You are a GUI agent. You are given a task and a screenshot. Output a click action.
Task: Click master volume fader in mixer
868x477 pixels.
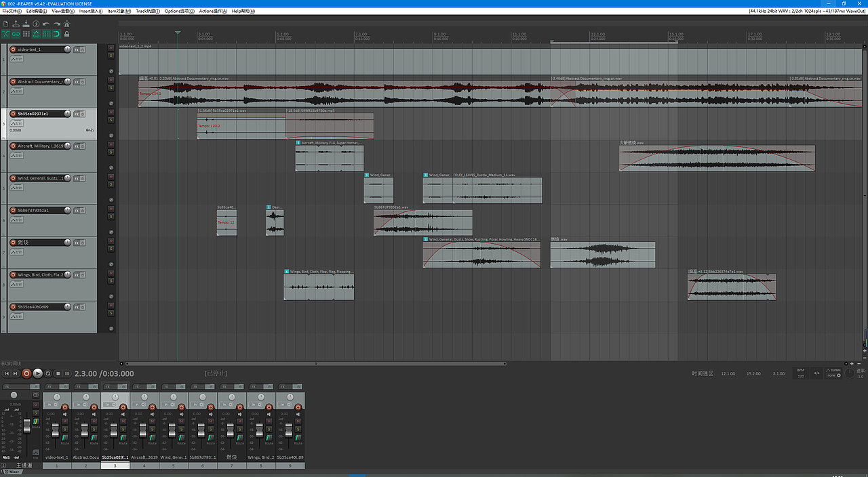tap(27, 426)
